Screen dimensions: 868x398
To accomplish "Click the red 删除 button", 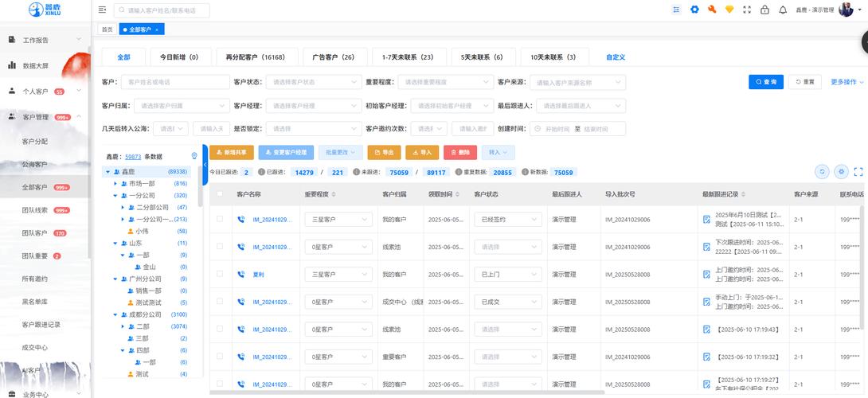I will point(460,152).
